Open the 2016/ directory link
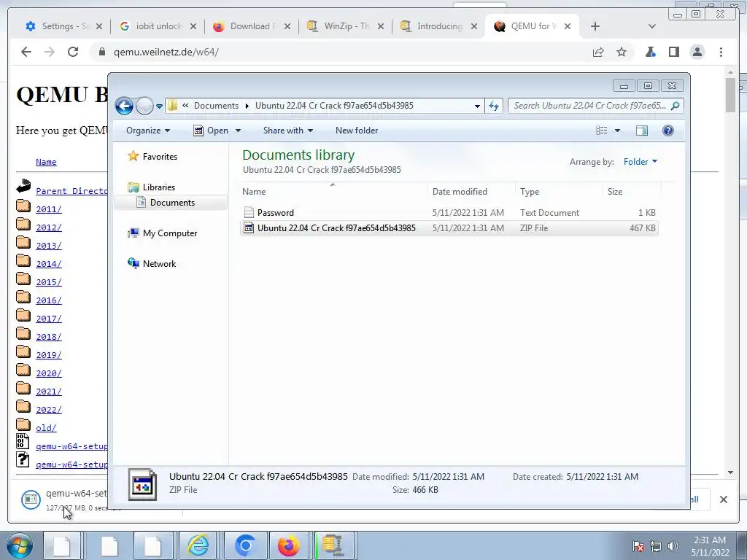This screenshot has width=747, height=560. click(x=49, y=300)
